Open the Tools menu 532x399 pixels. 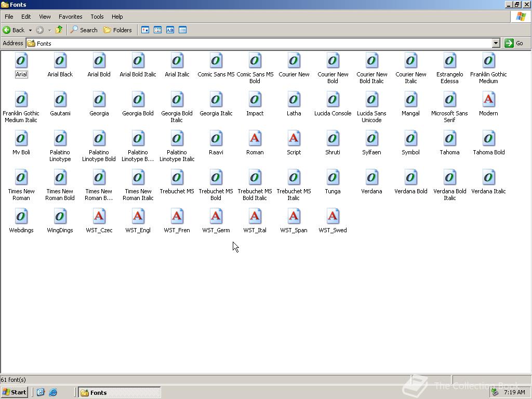tap(97, 17)
